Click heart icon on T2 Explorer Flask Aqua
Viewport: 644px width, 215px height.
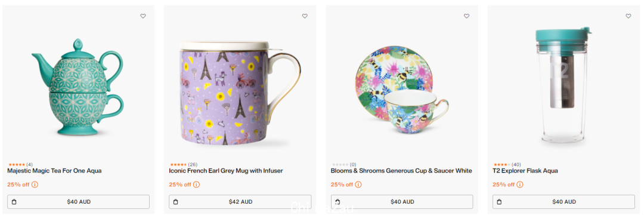click(628, 16)
